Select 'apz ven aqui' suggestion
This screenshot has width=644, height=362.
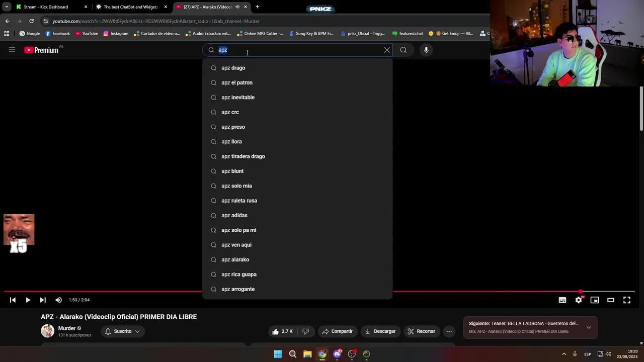[297, 245]
